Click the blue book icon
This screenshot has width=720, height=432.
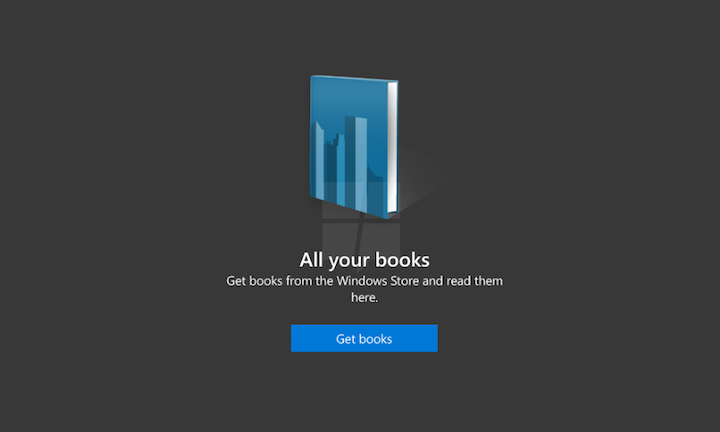click(352, 145)
